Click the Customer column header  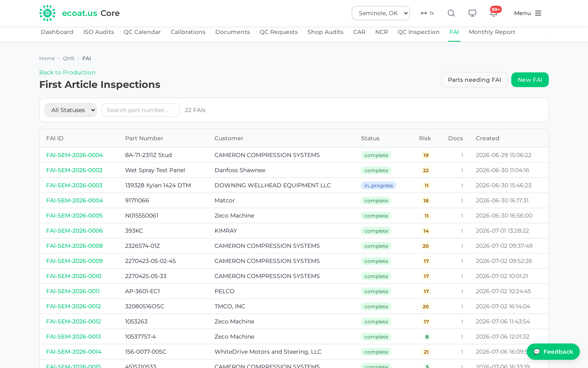coord(229,138)
